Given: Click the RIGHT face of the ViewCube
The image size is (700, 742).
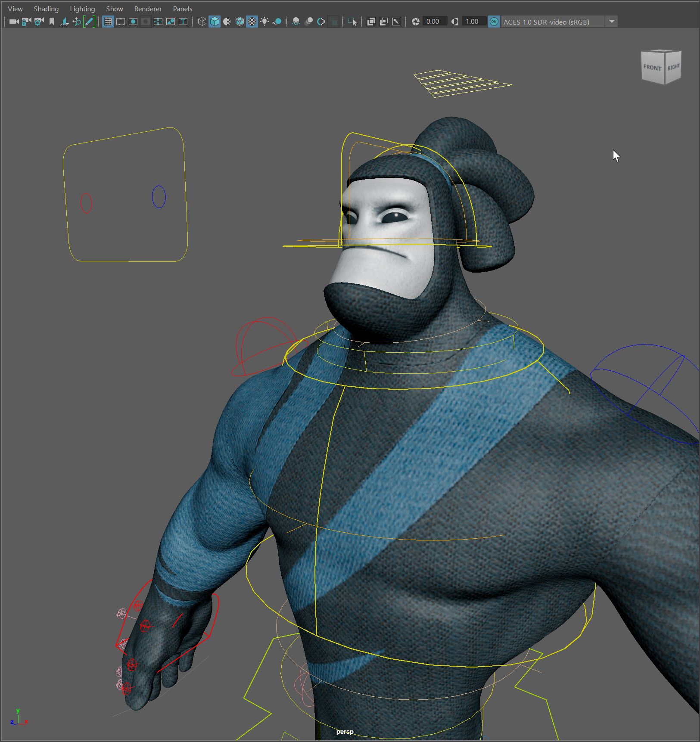Looking at the screenshot, I should coord(673,67).
